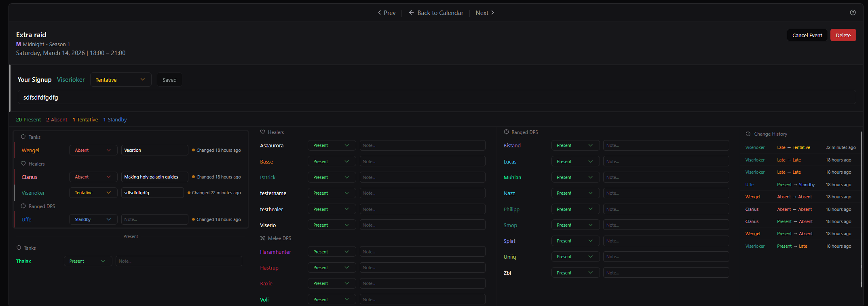This screenshot has height=306, width=868.
Task: Click the Ranged DPS crosshair icon above Bistand
Action: [506, 132]
